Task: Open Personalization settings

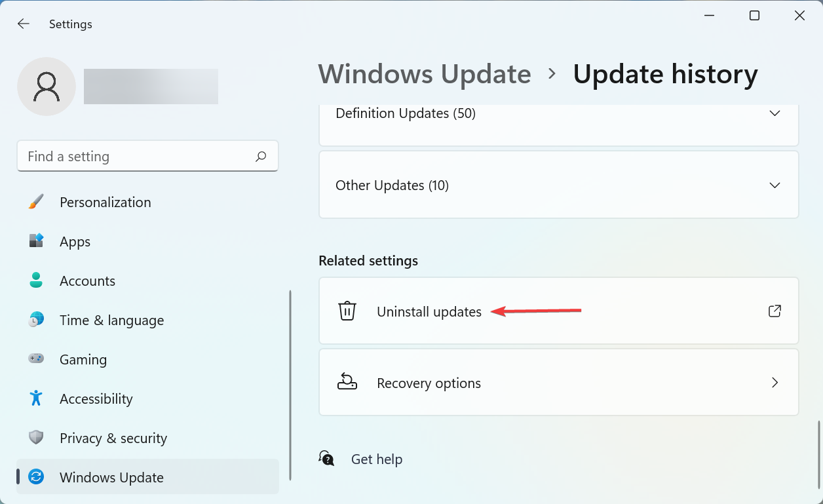Action: point(147,202)
